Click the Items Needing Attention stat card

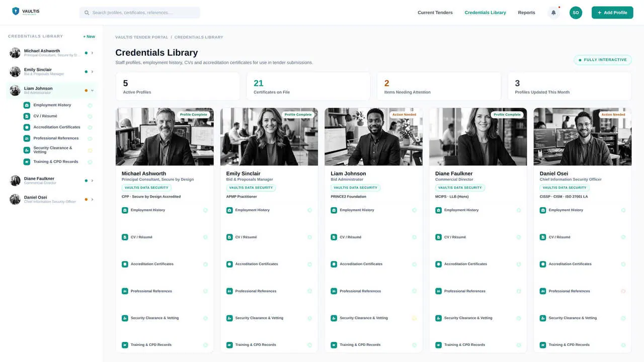(x=439, y=86)
